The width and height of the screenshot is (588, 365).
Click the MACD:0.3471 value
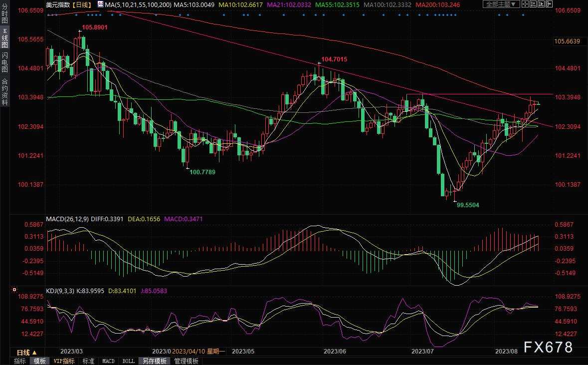(184, 219)
